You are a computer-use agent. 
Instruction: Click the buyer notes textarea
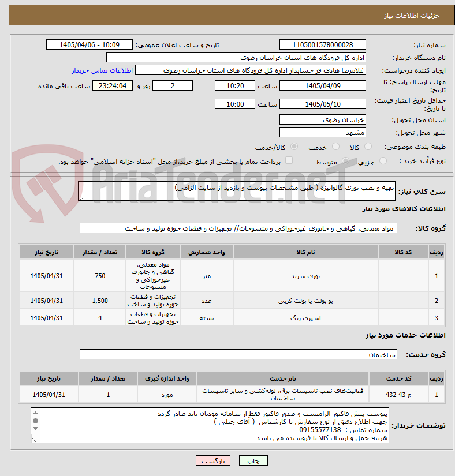pos(210,425)
